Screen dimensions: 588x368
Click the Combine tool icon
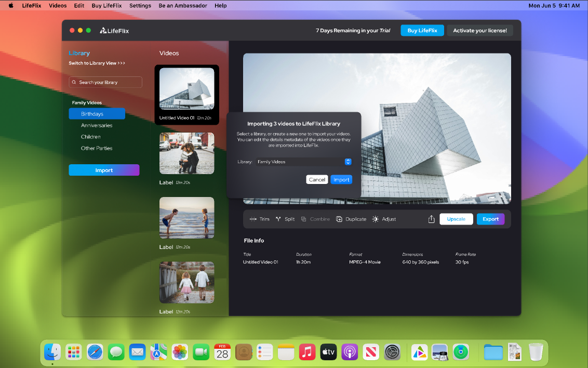coord(304,219)
